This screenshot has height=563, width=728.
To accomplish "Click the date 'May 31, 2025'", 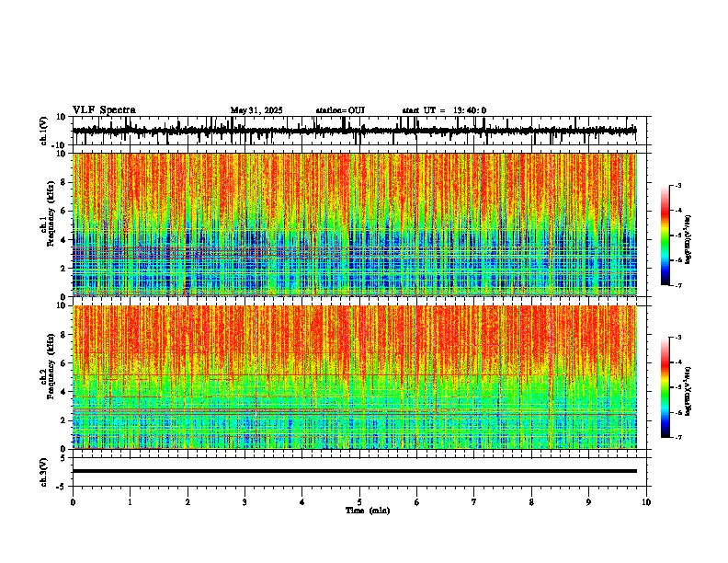I will 256,110.
